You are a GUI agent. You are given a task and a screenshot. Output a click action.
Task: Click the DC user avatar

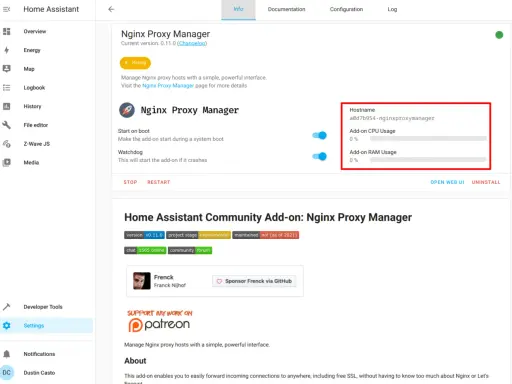click(7, 373)
